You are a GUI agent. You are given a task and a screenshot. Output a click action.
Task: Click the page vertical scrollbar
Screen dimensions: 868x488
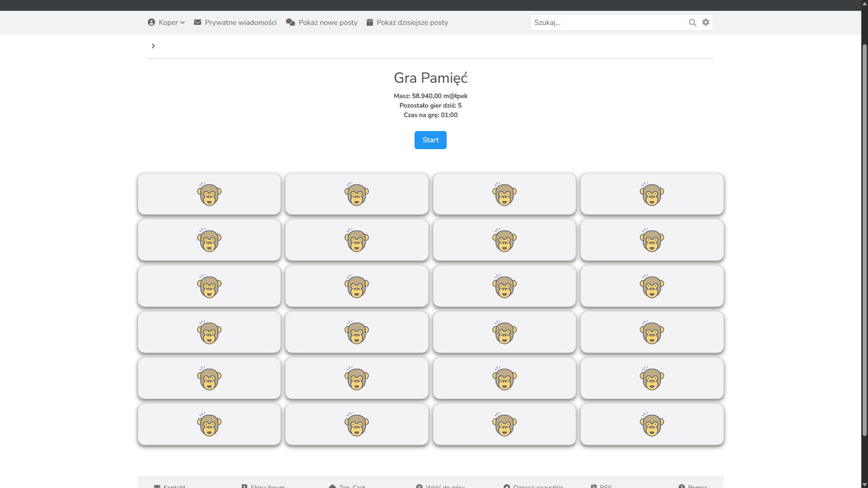point(864,239)
